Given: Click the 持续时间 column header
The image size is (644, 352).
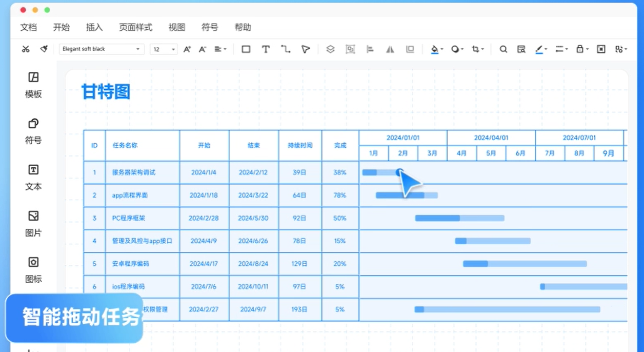Looking at the screenshot, I should coord(300,146).
